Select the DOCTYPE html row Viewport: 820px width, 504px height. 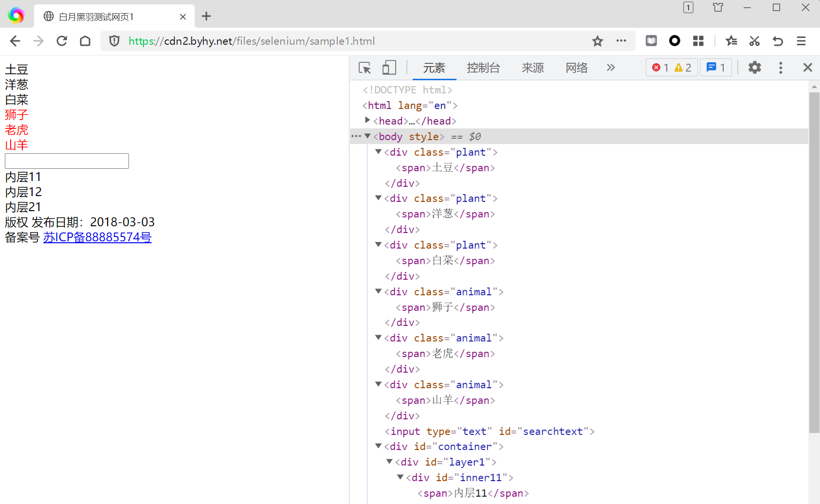(407, 90)
